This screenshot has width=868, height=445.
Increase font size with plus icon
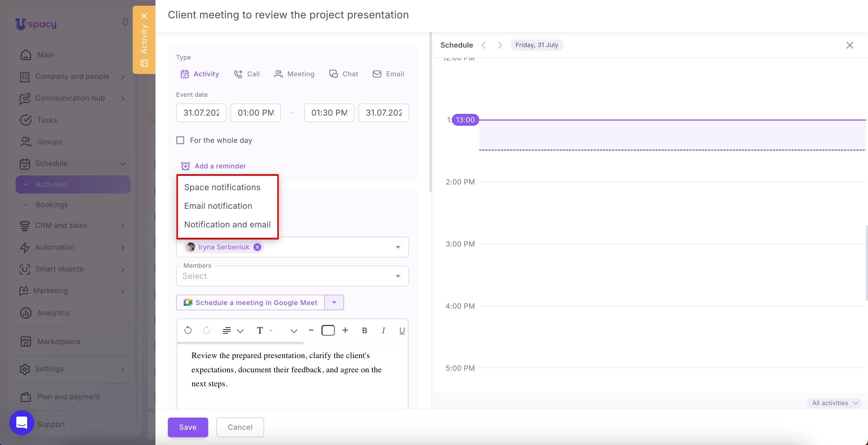point(345,330)
